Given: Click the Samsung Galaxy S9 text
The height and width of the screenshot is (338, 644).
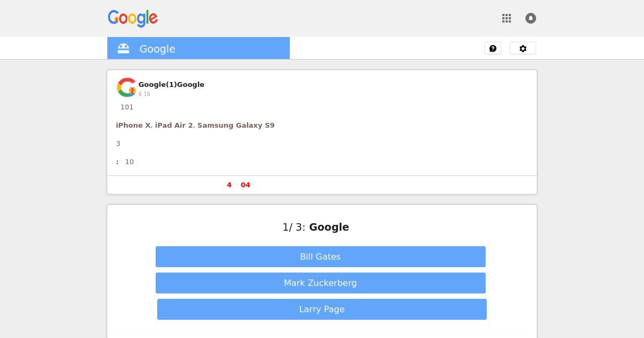Looking at the screenshot, I should coord(236,125).
